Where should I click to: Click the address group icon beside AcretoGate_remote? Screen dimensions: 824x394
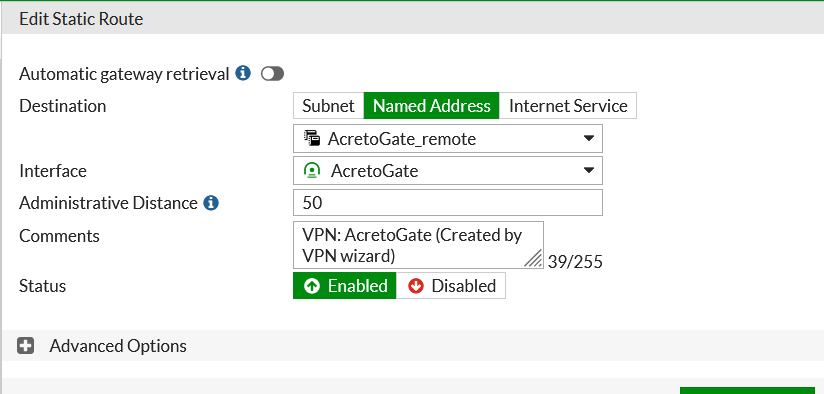pyautogui.click(x=312, y=139)
